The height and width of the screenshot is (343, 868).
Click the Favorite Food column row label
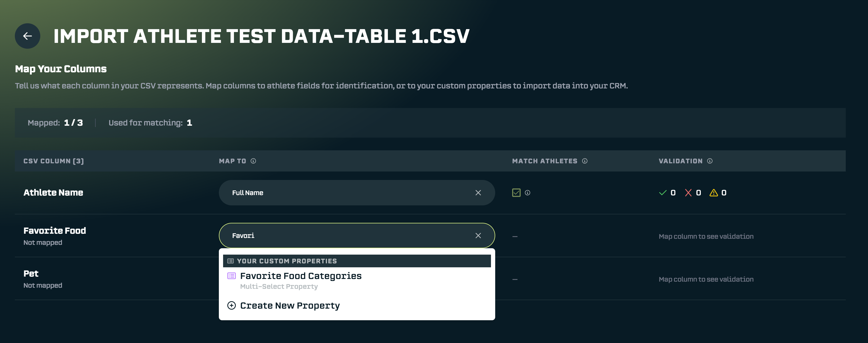55,231
